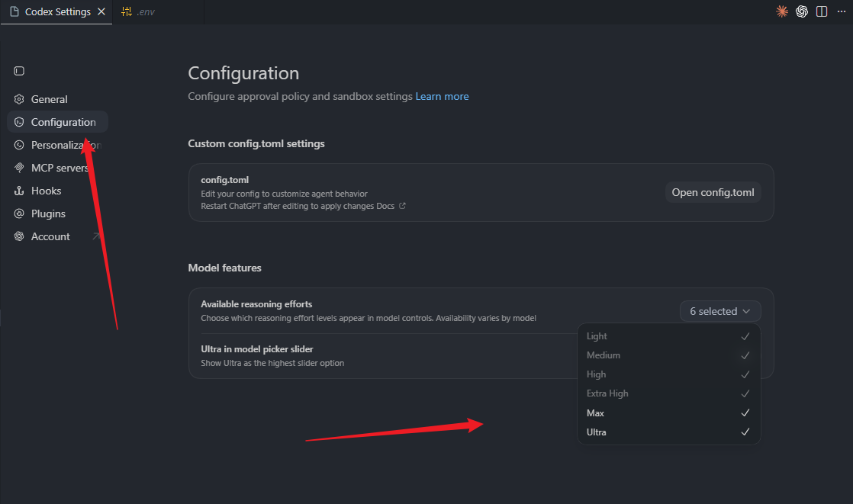Screen dimensions: 853x504
Task: Click the Open config.toml button
Action: (713, 192)
